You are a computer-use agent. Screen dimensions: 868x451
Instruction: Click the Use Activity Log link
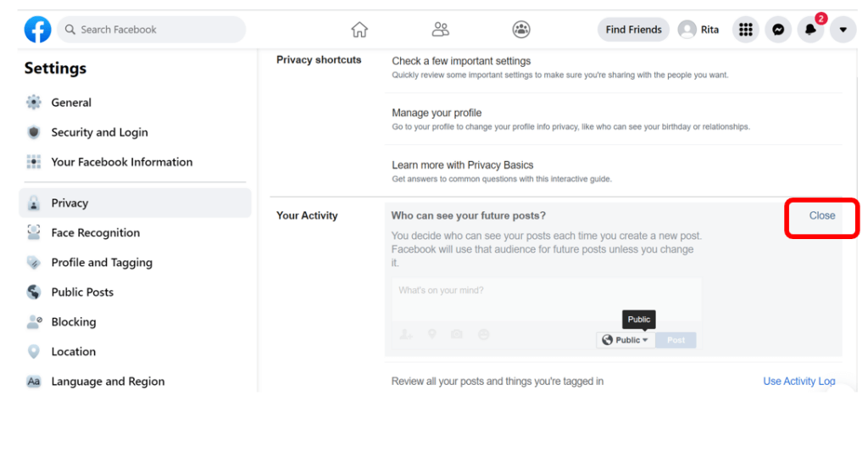point(798,381)
